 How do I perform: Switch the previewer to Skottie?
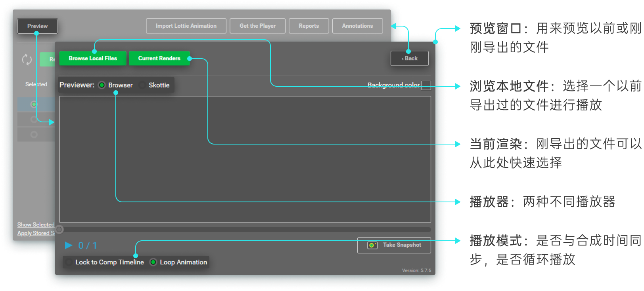point(142,85)
